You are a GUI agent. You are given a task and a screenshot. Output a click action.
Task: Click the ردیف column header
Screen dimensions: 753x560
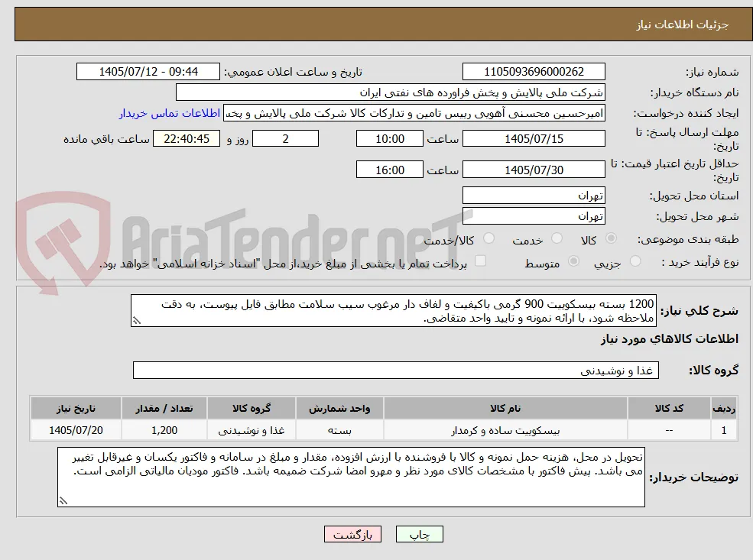(724, 409)
